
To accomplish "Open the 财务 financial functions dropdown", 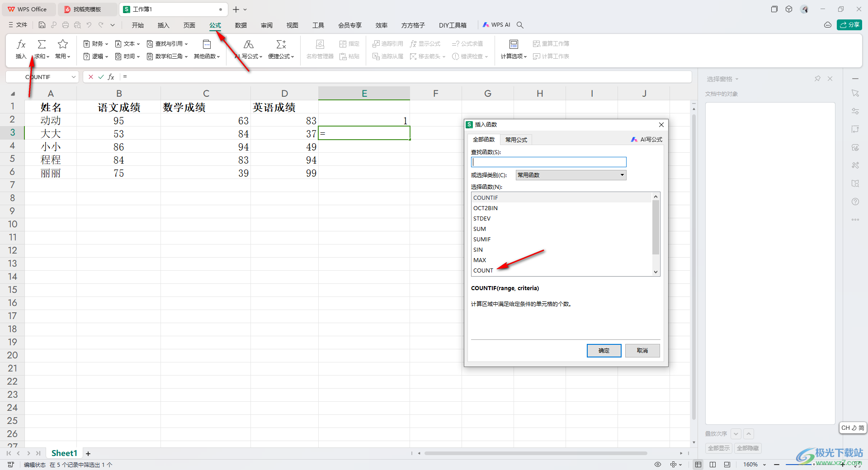I will (x=96, y=44).
